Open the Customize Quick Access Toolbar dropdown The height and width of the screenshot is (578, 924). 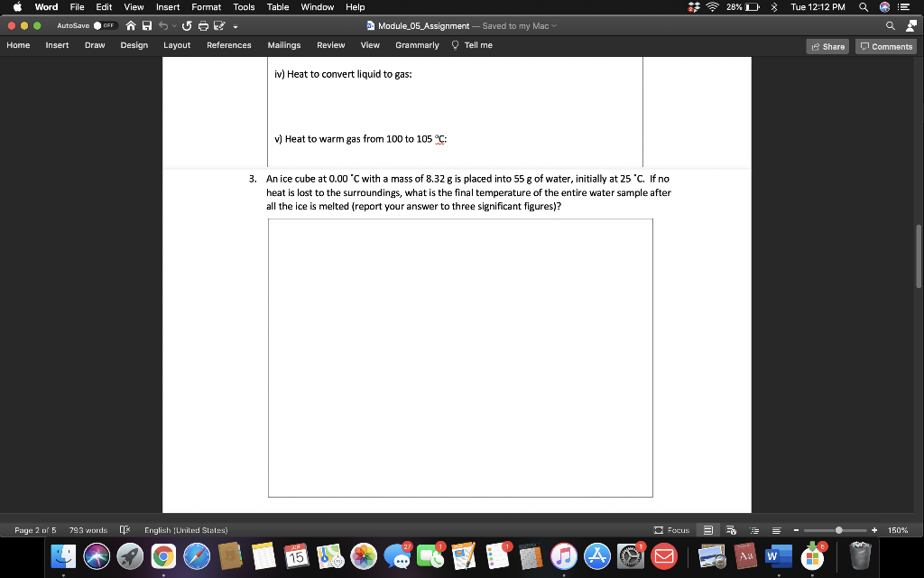[236, 26]
